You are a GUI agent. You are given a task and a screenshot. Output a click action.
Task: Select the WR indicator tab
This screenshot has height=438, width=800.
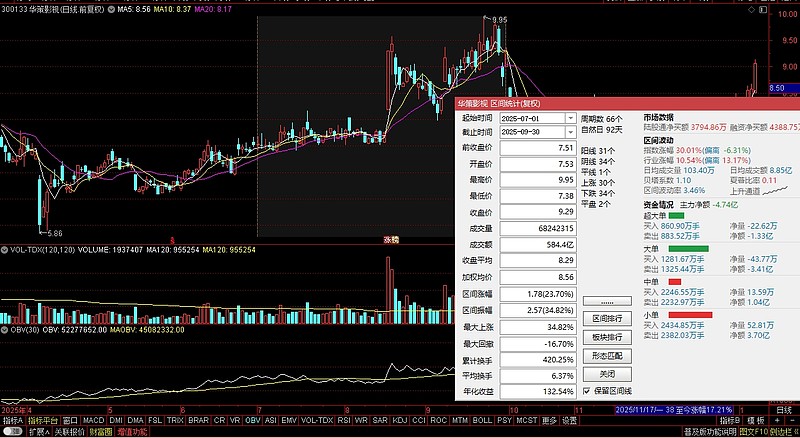(361, 421)
